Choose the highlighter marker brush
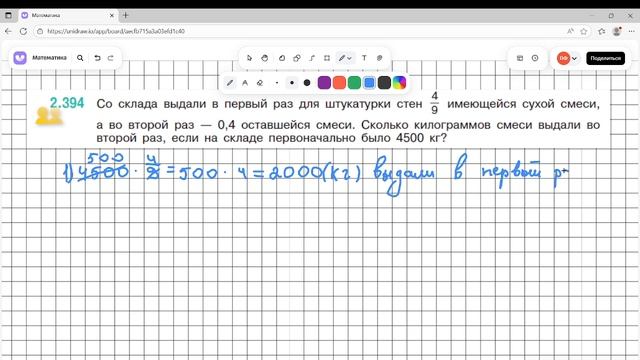The height and width of the screenshot is (360, 640). (x=245, y=83)
